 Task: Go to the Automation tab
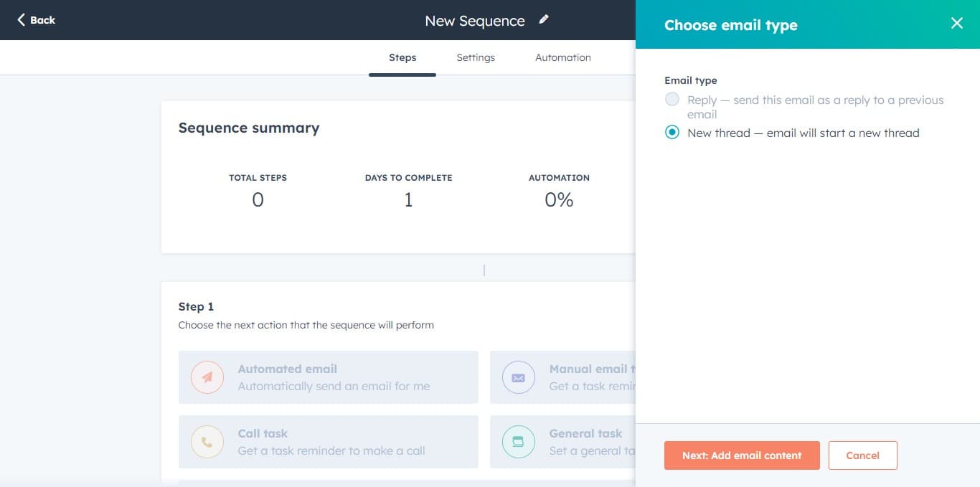[563, 57]
